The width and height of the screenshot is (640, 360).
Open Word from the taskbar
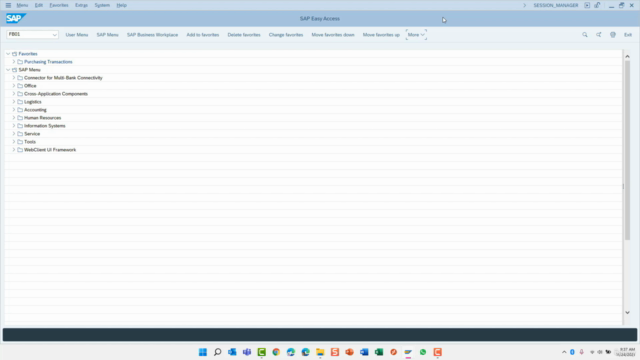click(x=364, y=352)
